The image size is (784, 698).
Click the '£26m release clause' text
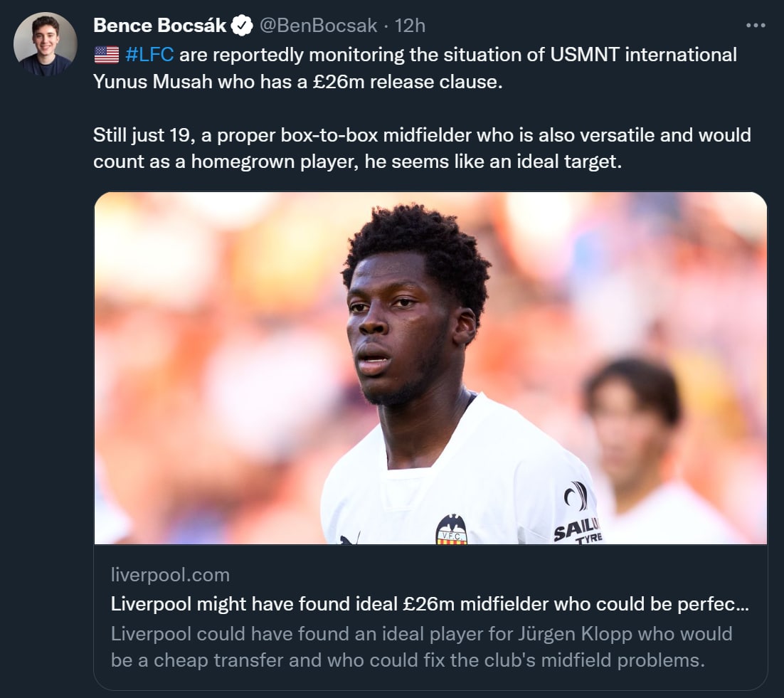point(408,81)
